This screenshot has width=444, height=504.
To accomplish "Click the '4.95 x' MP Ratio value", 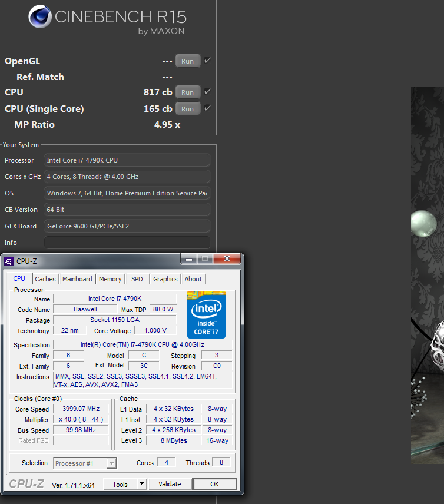I will pyautogui.click(x=167, y=125).
